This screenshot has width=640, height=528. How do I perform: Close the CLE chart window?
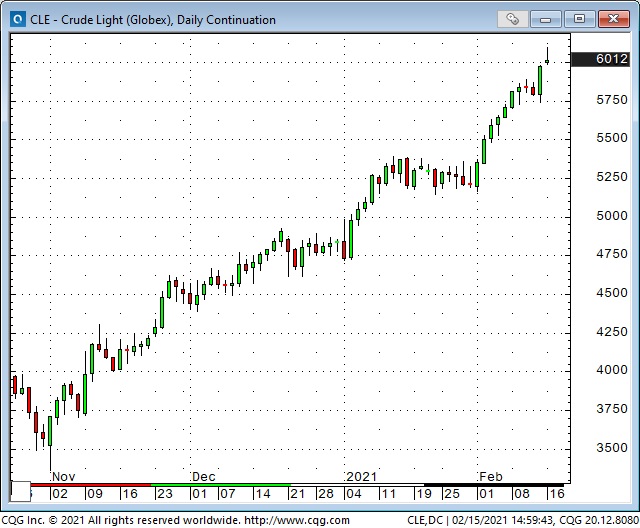[x=613, y=19]
